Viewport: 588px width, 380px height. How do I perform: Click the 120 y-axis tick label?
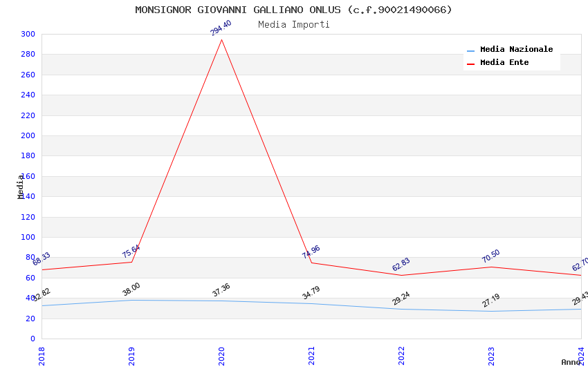point(28,217)
